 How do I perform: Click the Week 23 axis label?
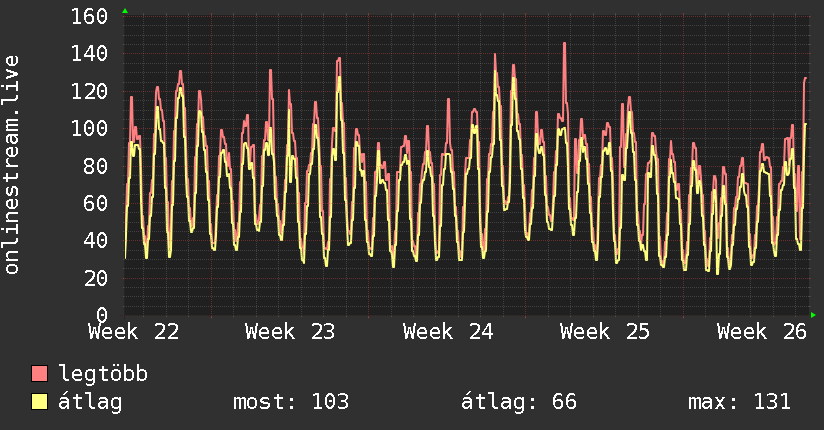tap(290, 332)
